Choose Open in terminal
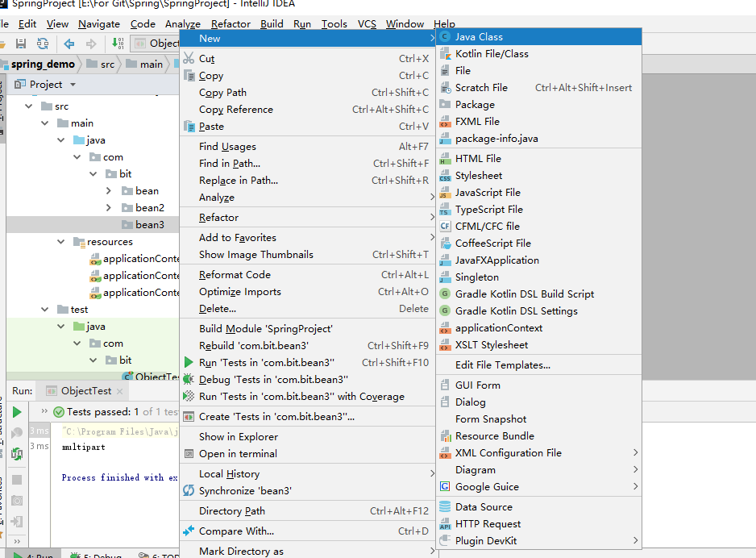Viewport: 756px width, 558px height. click(x=306, y=454)
